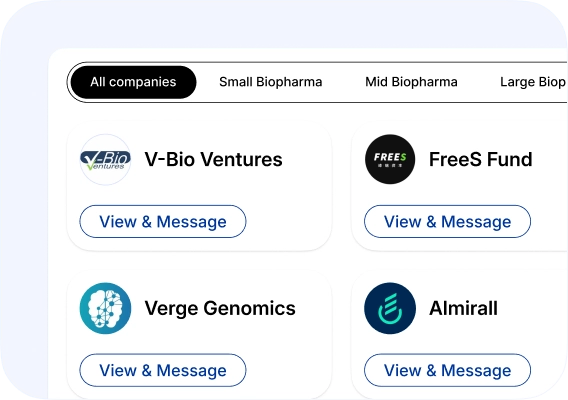Image resolution: width=568 pixels, height=400 pixels.
Task: Click blank area of Verge Genomics card
Action: (290, 370)
